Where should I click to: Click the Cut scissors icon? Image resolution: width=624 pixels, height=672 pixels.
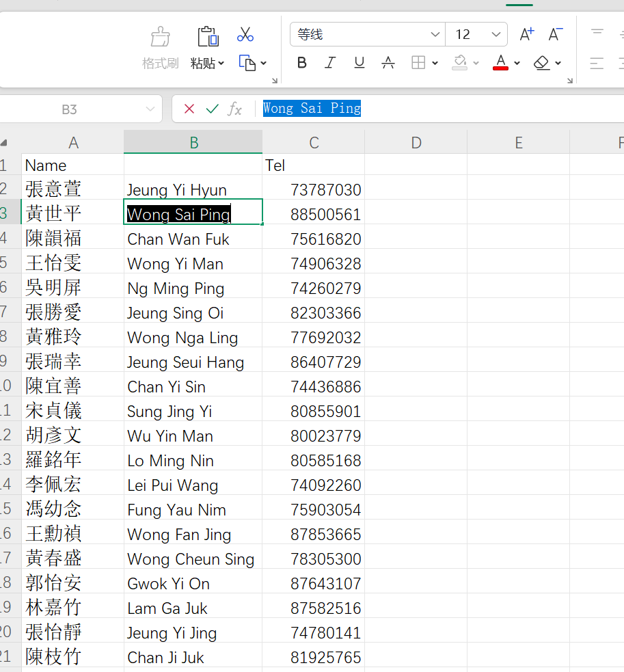(x=245, y=35)
